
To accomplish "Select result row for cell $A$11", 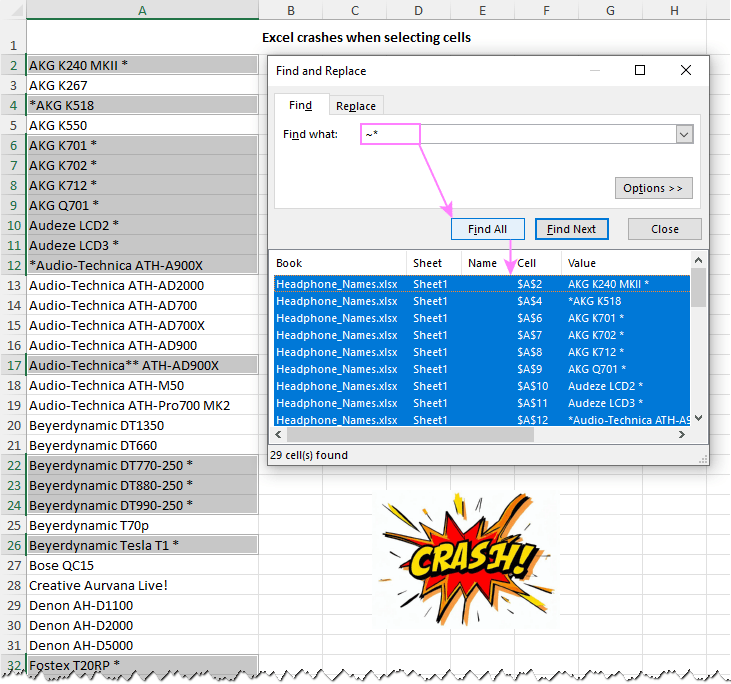I will pos(482,403).
